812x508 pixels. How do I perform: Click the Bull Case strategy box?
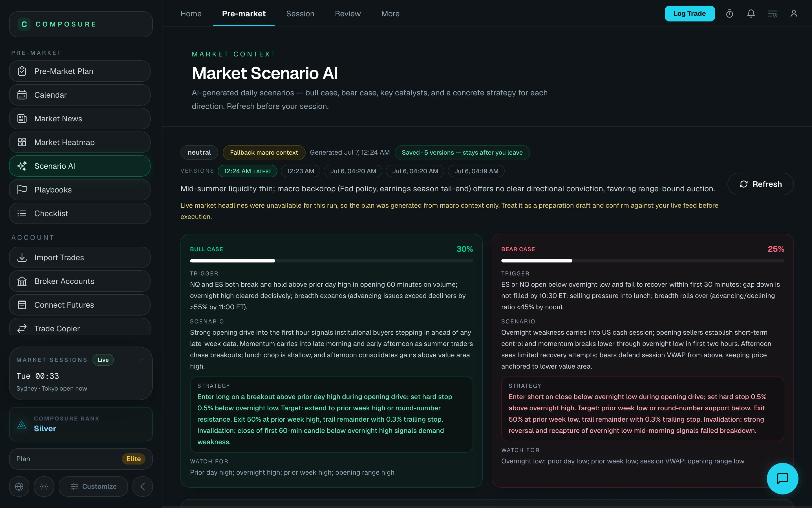tap(331, 414)
